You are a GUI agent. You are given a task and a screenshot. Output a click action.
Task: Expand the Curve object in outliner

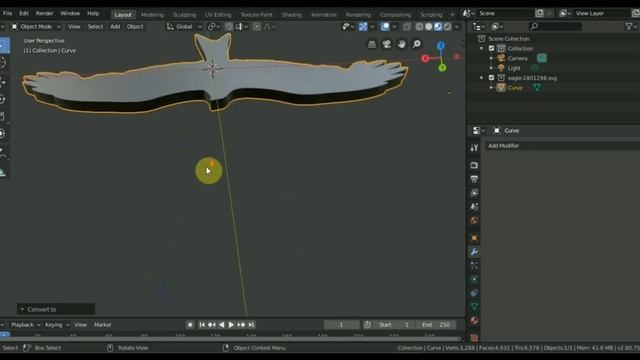[x=491, y=87]
